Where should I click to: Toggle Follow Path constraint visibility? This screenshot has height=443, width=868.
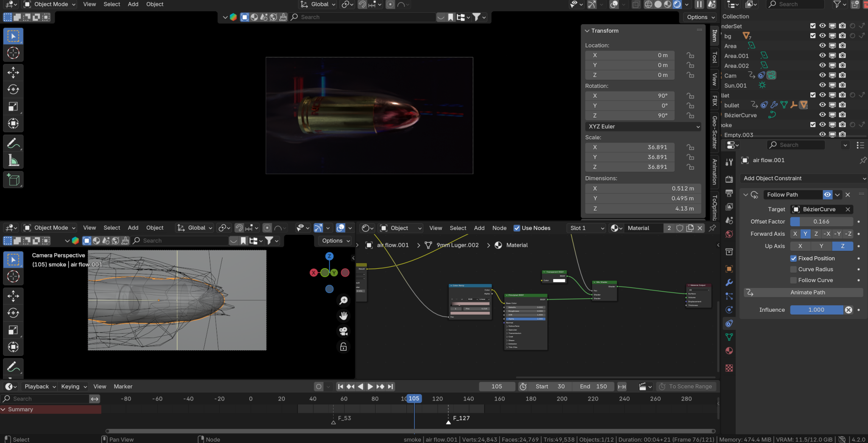tap(827, 195)
